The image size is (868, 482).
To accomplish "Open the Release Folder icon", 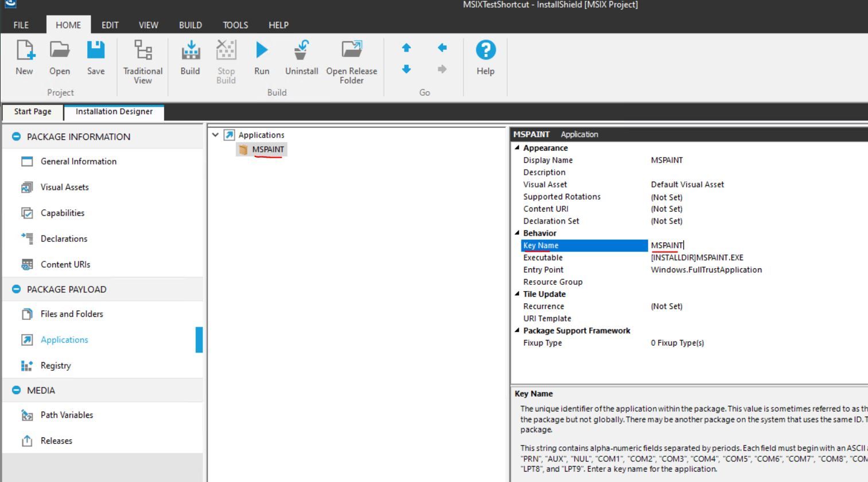I will tap(351, 54).
